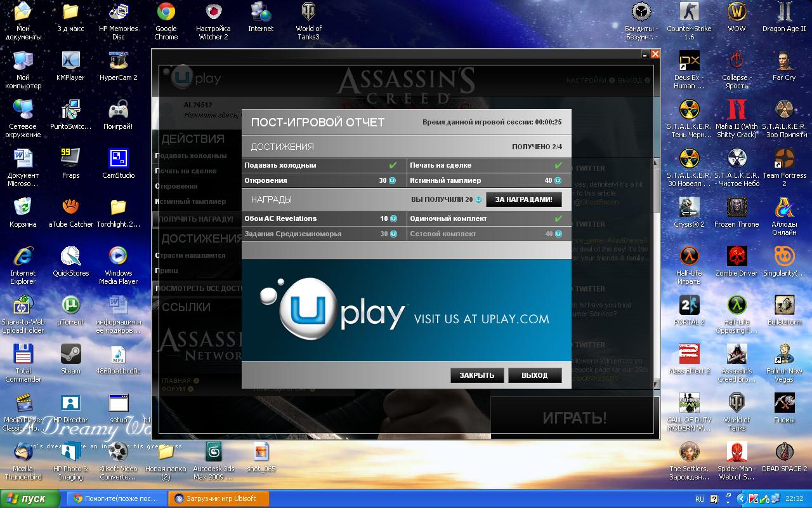Click the Истинный тамплиер achievement row

[x=489, y=180]
